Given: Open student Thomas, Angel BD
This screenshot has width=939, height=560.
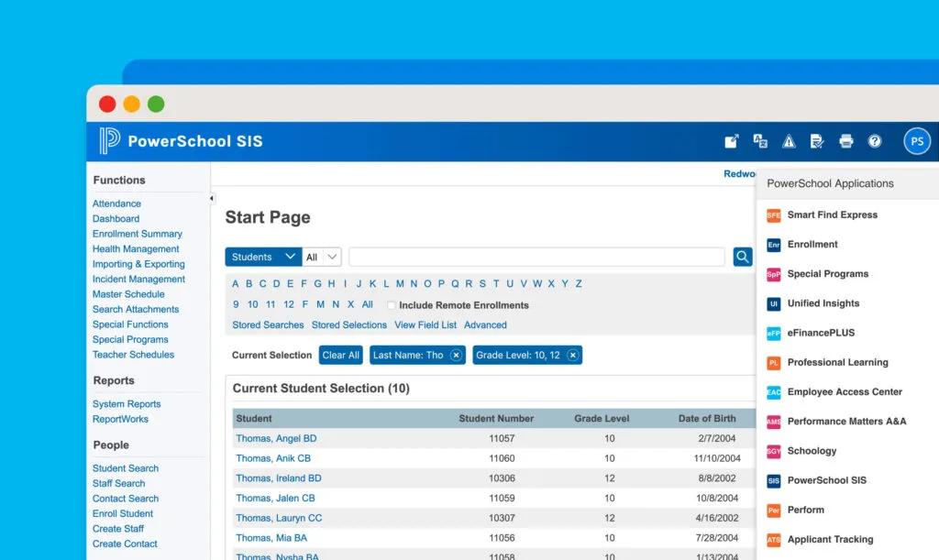Looking at the screenshot, I should [x=276, y=438].
